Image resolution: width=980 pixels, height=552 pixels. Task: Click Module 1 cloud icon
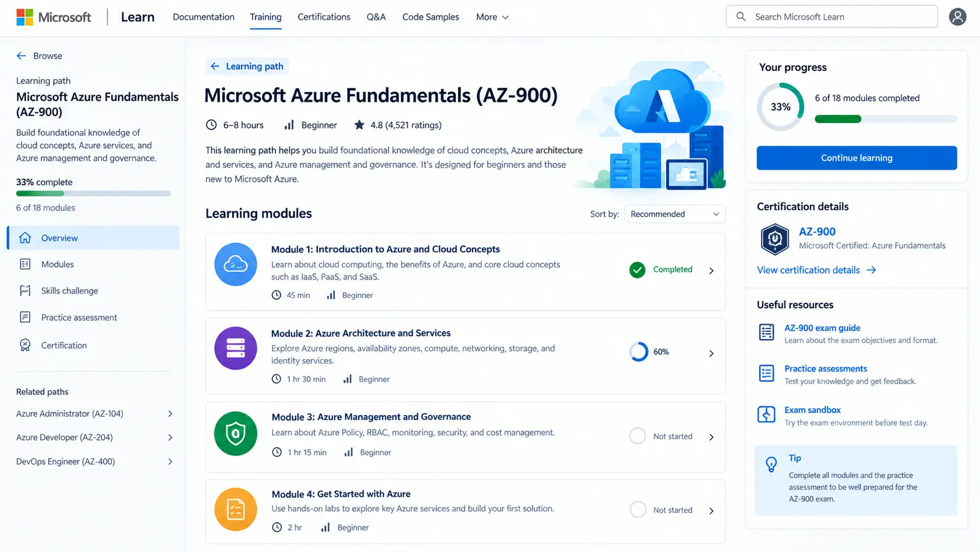pos(236,265)
